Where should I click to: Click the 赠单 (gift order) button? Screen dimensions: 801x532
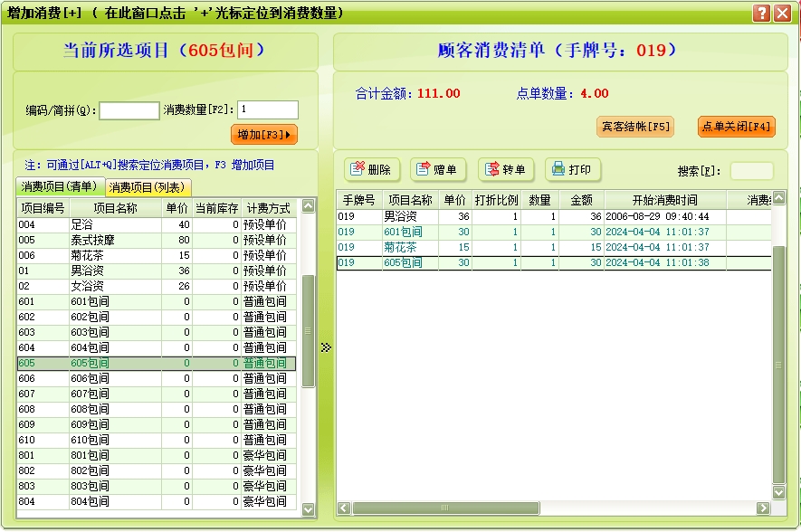pos(437,170)
